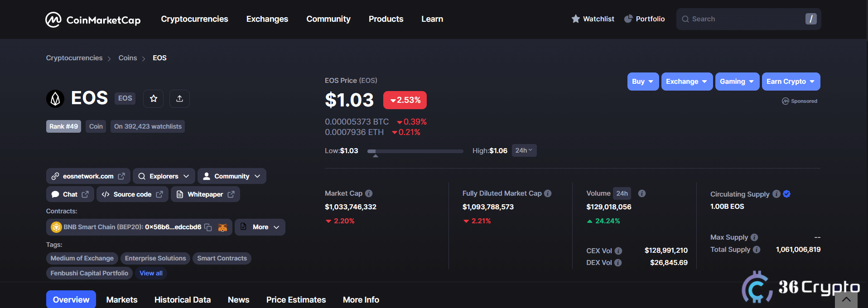Expand the More contracts dropdown
The height and width of the screenshot is (308, 868).
260,227
